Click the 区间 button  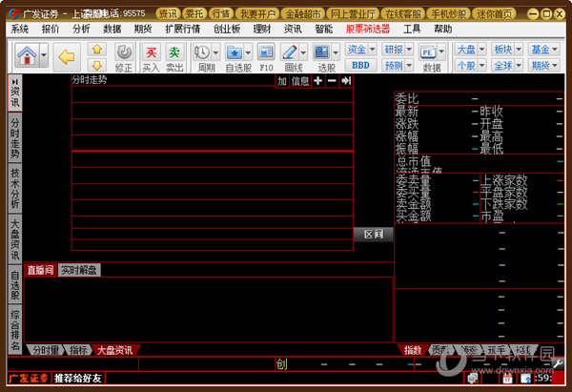coord(374,235)
